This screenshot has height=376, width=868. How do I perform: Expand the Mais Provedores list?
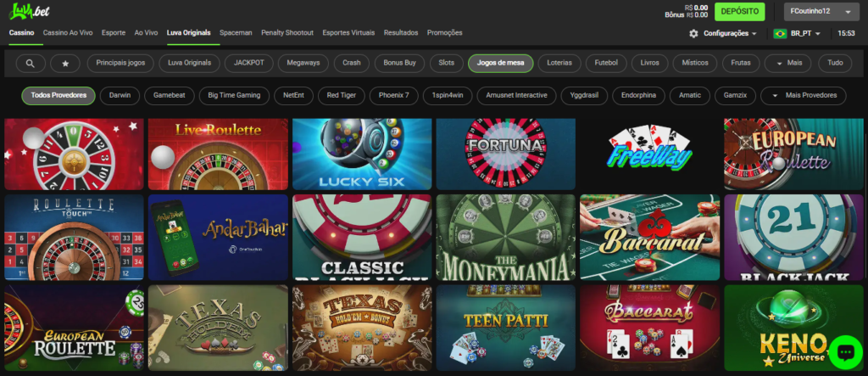(804, 96)
